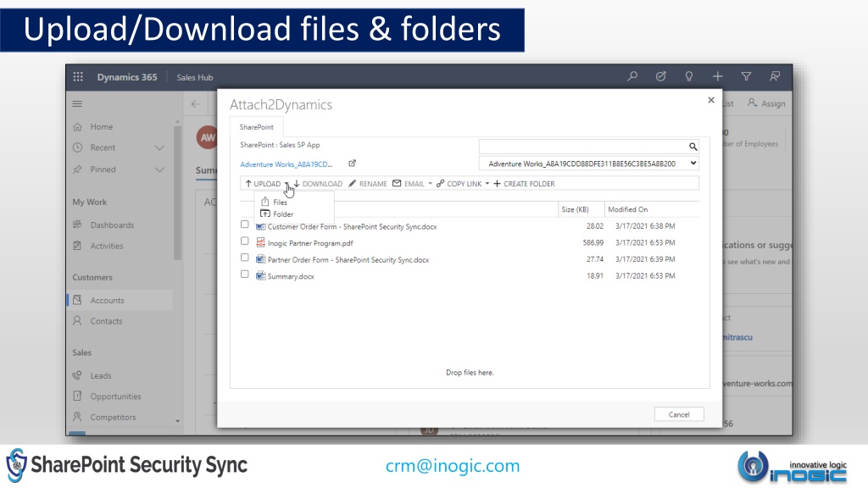Click the AW account avatar circle
868x488 pixels.
pyautogui.click(x=207, y=137)
